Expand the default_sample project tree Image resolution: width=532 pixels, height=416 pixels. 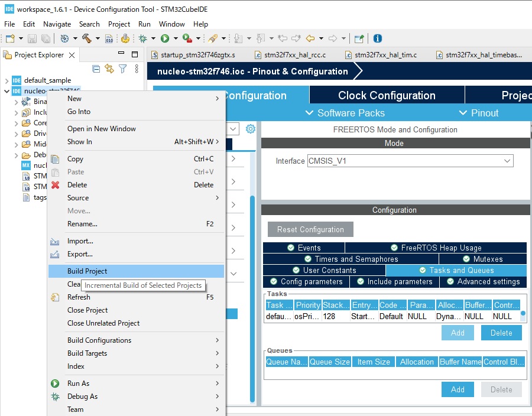(x=7, y=80)
